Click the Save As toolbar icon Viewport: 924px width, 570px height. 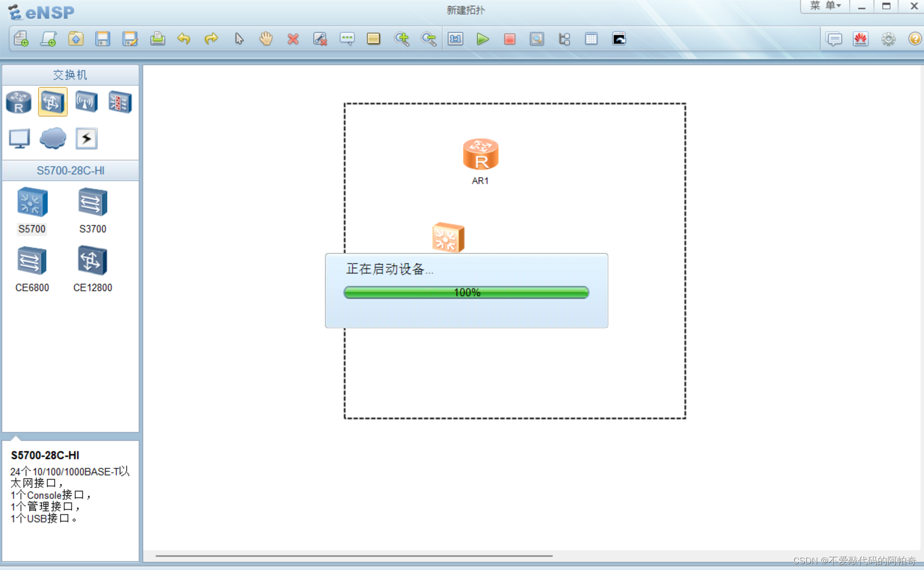(130, 39)
